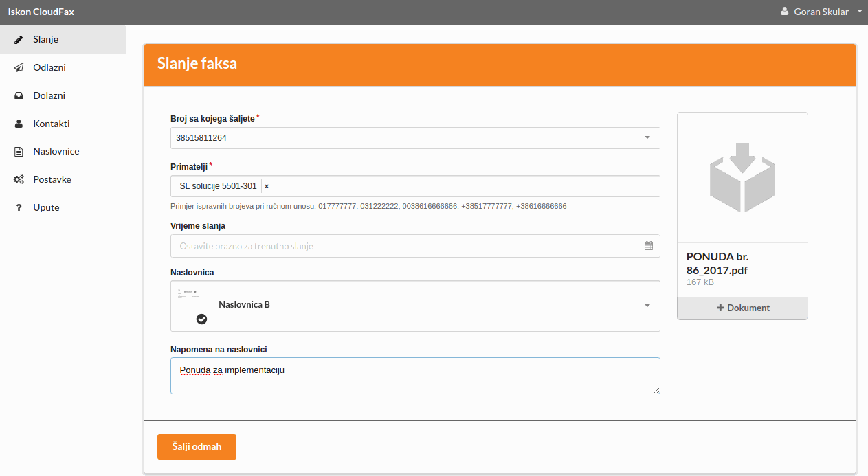Open Dolazni using the inbox icon
The width and height of the screenshot is (868, 476).
click(x=19, y=95)
